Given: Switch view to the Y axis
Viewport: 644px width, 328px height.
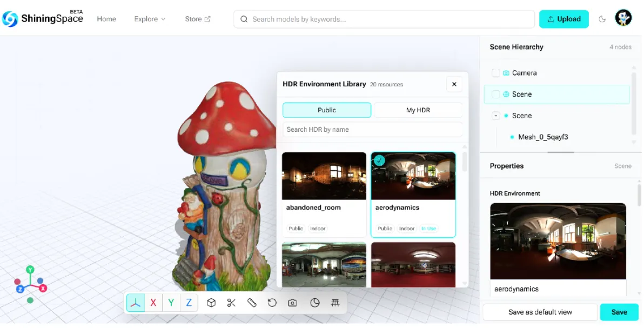Looking at the screenshot, I should (171, 303).
